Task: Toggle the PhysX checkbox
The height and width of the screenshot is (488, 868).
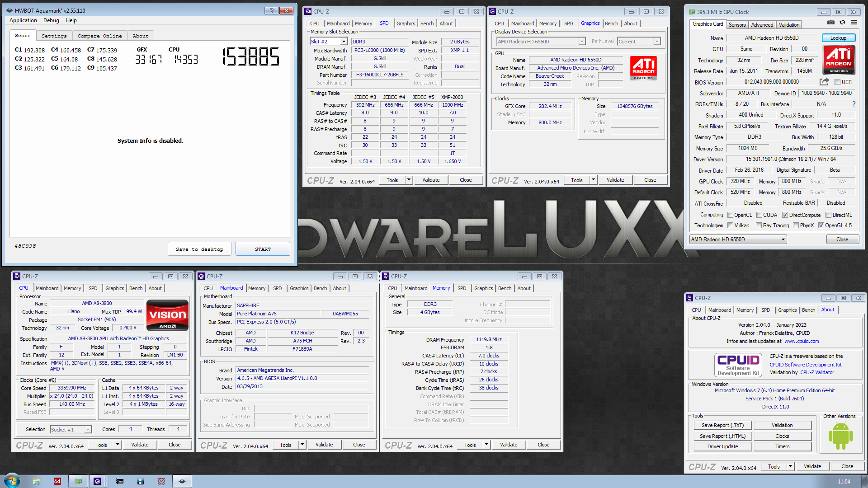Action: [796, 225]
